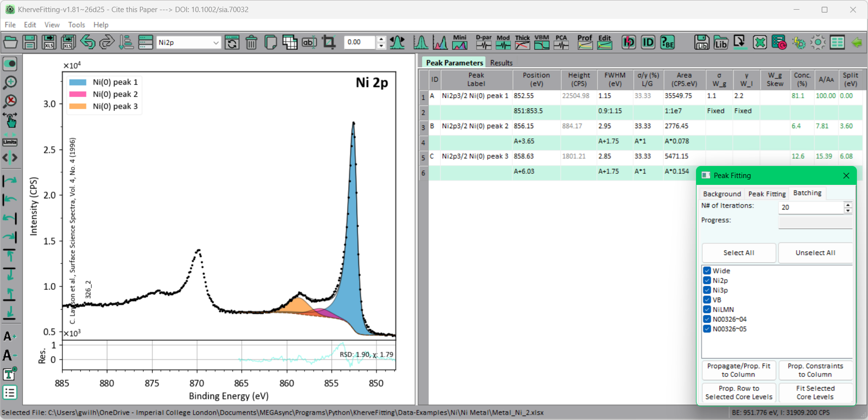Open the View menu
Viewport: 868px width, 420px height.
click(52, 25)
